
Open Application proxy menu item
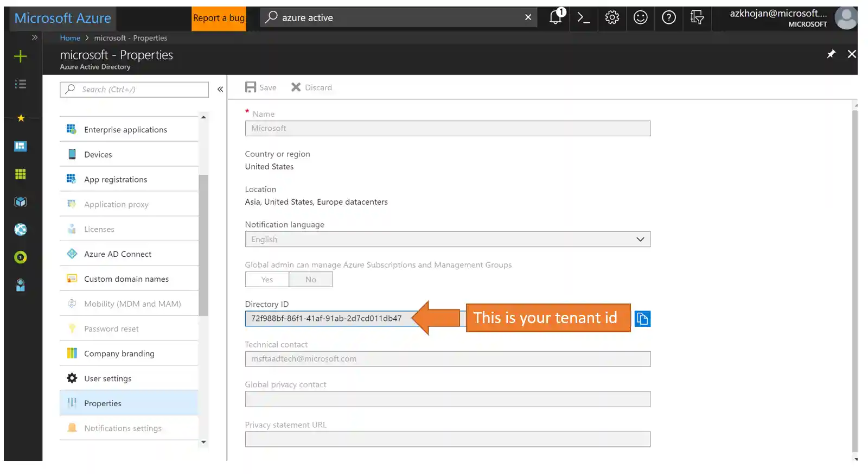point(129,205)
